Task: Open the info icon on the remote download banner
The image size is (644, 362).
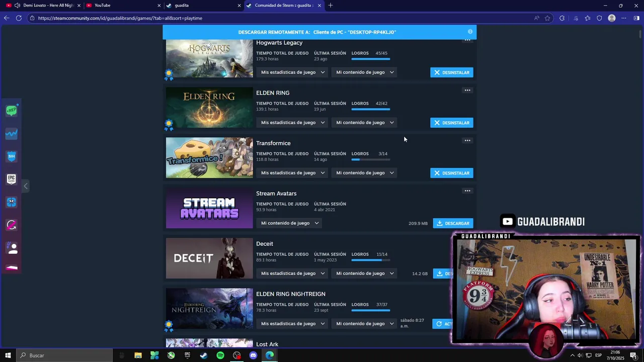Action: (x=470, y=32)
